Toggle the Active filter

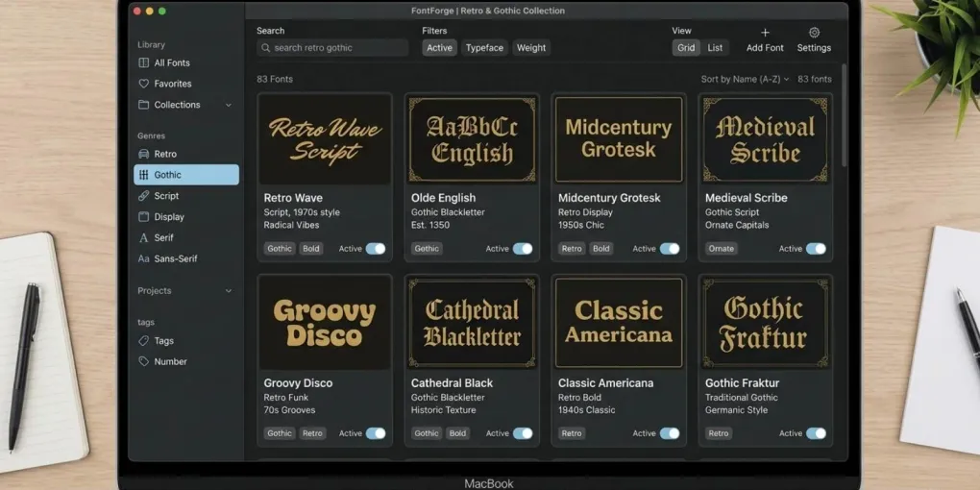(439, 47)
